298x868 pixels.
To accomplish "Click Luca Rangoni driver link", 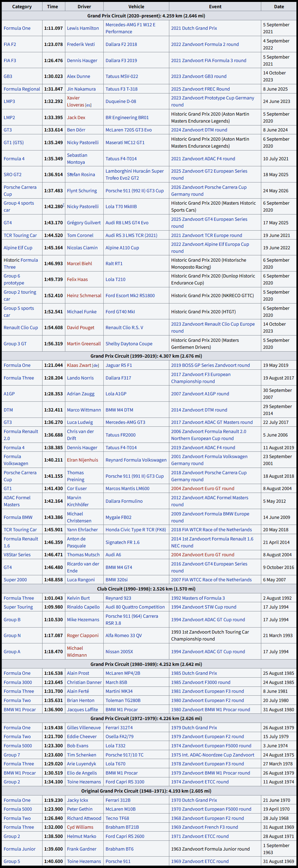I will [x=81, y=580].
